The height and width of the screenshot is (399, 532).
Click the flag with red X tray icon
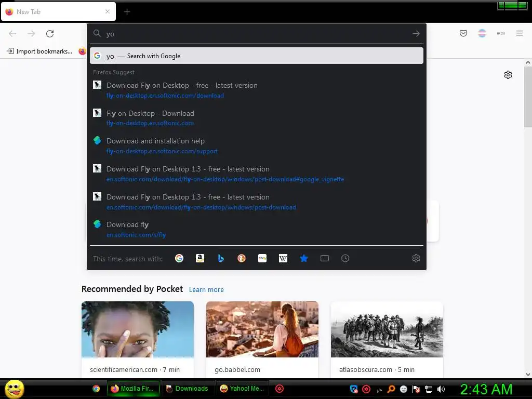[416, 389]
